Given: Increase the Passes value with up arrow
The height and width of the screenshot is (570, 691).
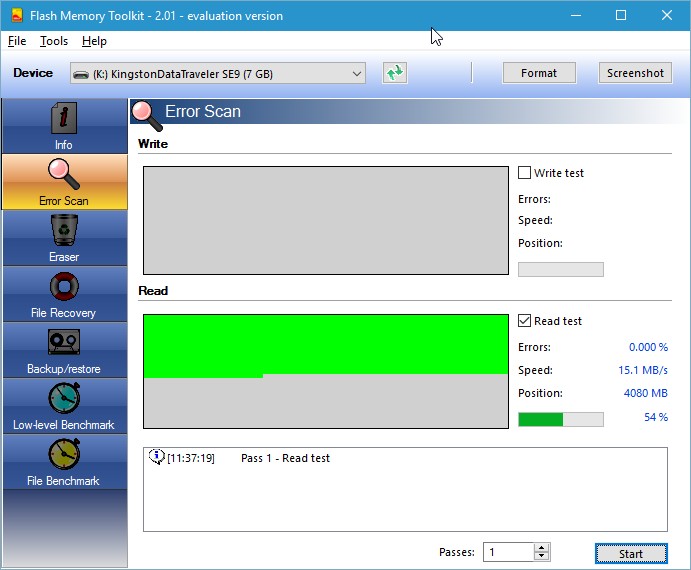Looking at the screenshot, I should (x=542, y=548).
